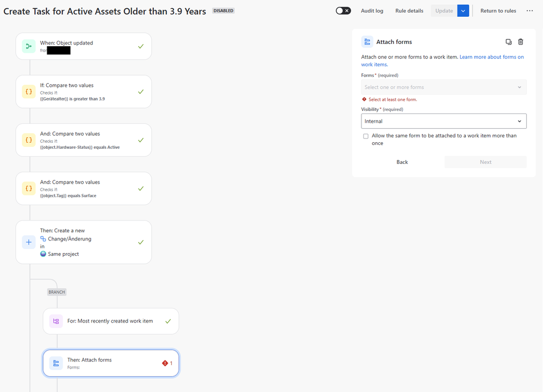Open Learn more about forms link

pyautogui.click(x=491, y=57)
